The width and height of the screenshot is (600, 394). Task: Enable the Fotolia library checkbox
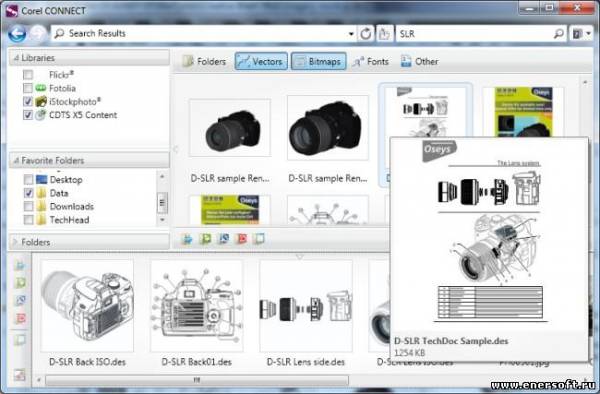[x=28, y=88]
